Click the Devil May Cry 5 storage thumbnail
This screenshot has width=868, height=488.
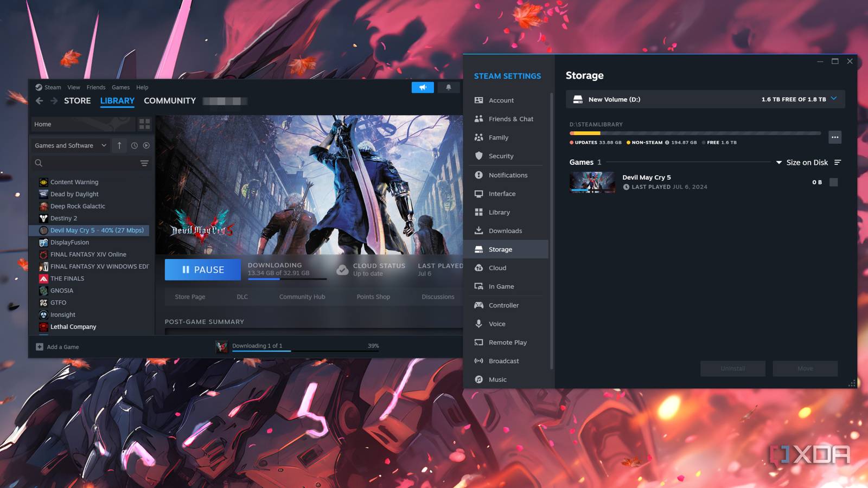[592, 182]
